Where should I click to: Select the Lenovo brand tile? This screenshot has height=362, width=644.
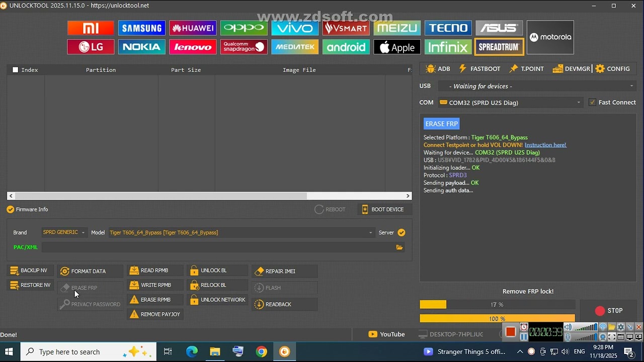point(193,47)
